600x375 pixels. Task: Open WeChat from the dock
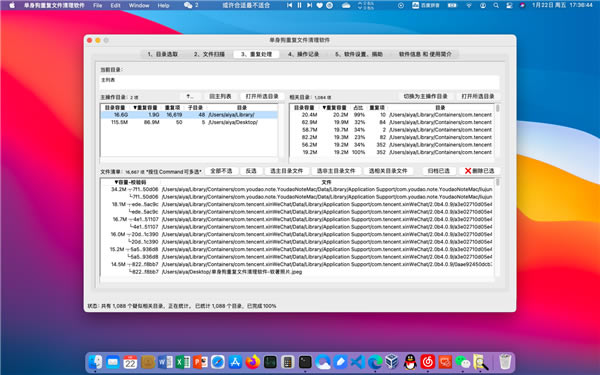click(463, 362)
